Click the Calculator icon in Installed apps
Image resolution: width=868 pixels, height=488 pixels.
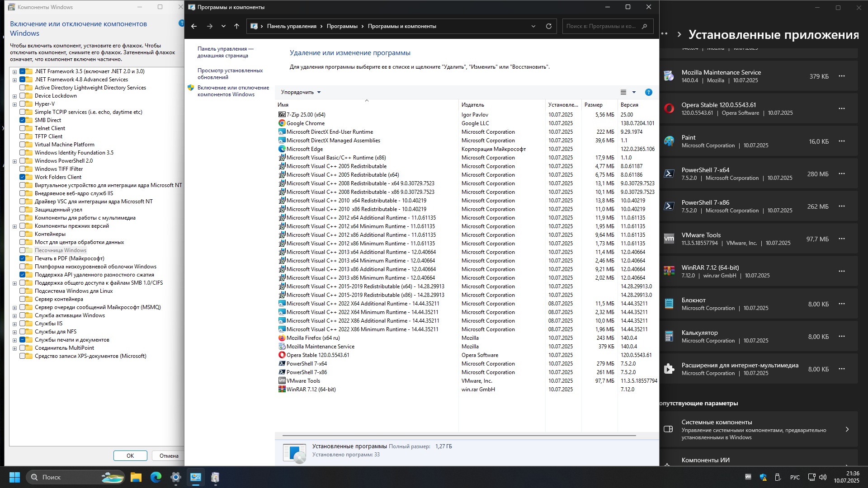(669, 336)
